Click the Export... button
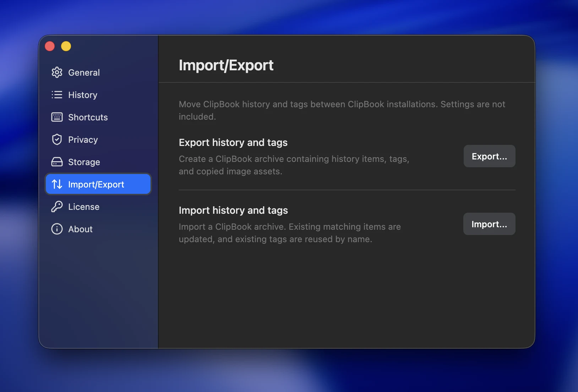 pos(489,156)
